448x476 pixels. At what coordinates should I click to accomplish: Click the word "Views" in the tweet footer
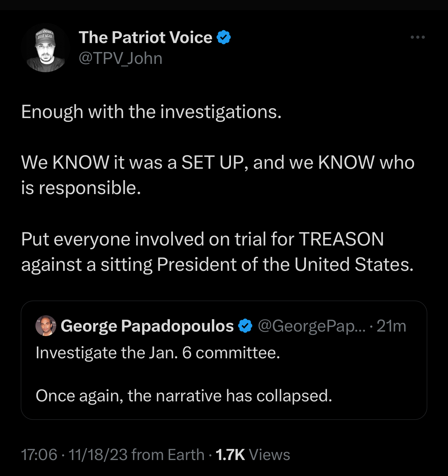(269, 454)
